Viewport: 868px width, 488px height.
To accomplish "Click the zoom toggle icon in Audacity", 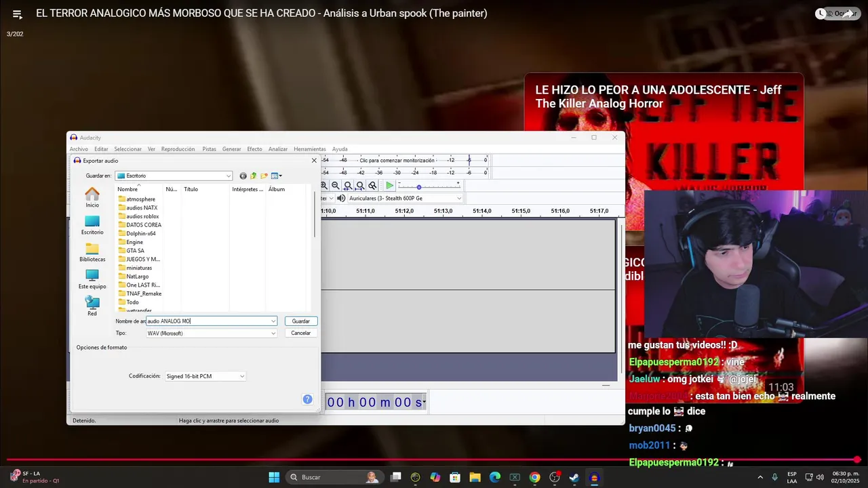I will [x=372, y=186].
